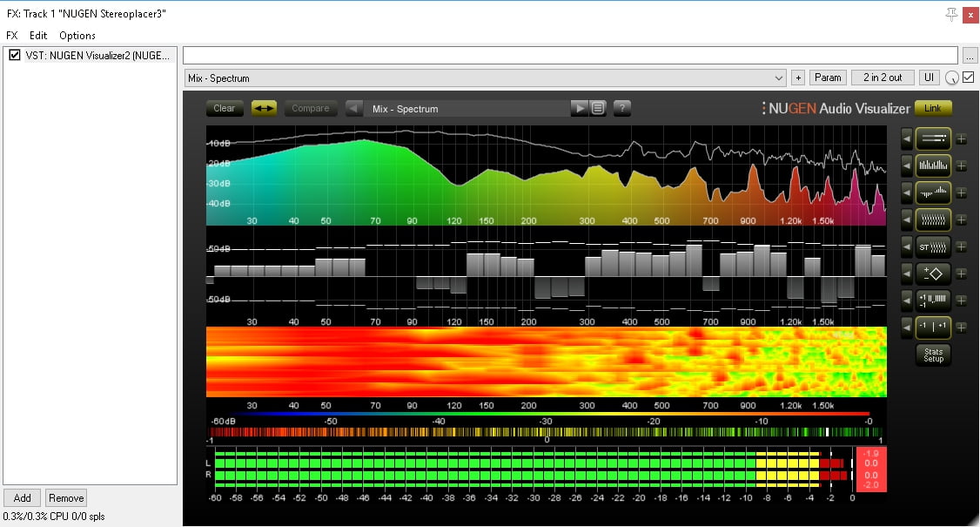Click the Stats Setup button
The width and height of the screenshot is (980, 527).
(x=933, y=355)
